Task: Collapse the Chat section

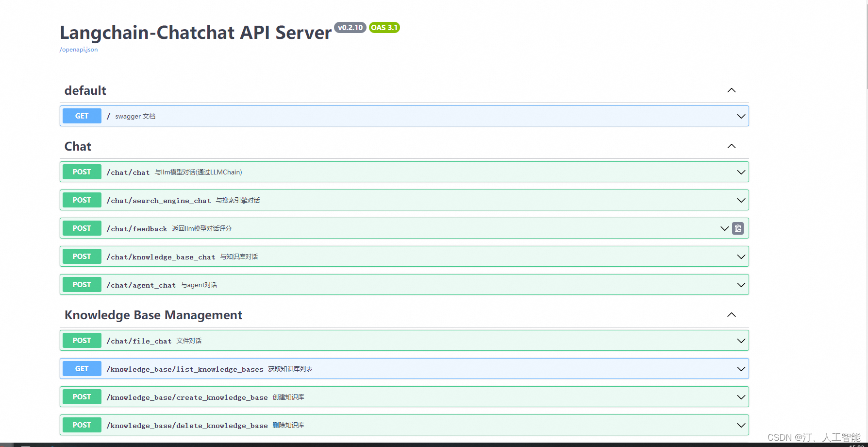Action: pos(732,146)
